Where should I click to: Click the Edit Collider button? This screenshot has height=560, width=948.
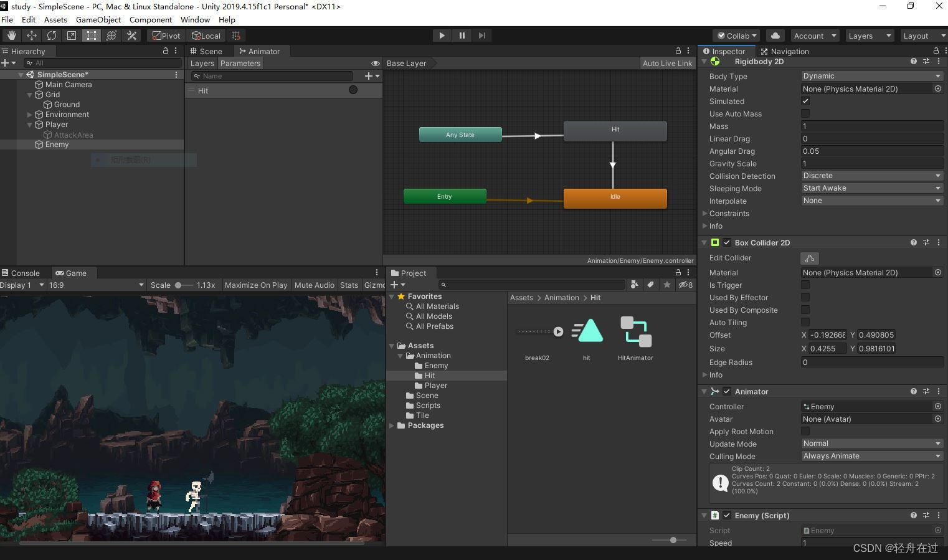[809, 258]
